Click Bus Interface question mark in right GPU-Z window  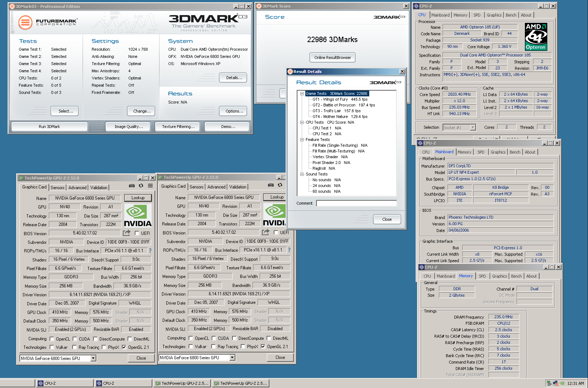click(x=289, y=250)
